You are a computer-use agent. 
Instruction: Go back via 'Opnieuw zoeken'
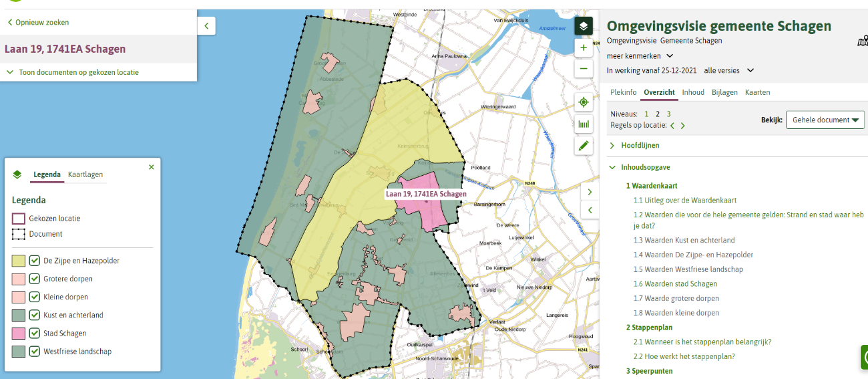(x=38, y=22)
